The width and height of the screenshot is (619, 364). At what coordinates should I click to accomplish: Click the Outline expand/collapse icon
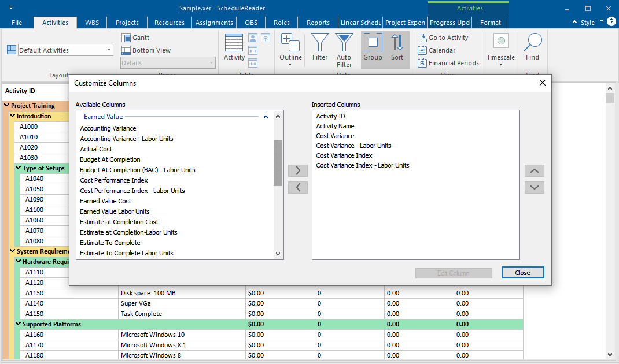pos(290,43)
